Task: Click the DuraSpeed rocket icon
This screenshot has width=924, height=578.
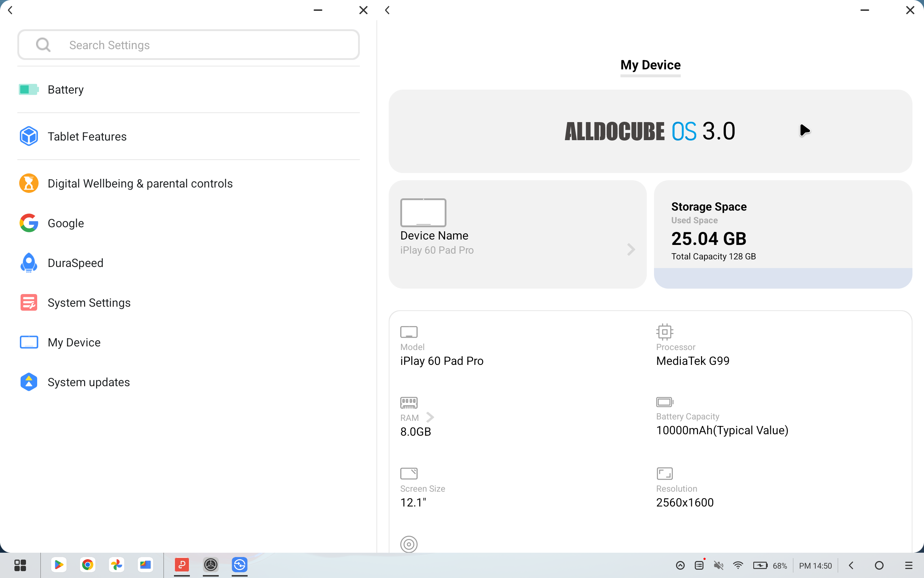Action: 29,263
